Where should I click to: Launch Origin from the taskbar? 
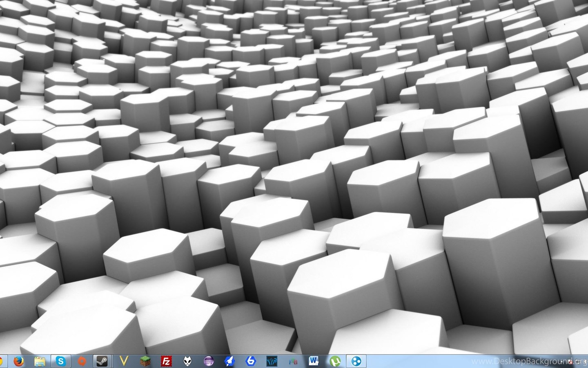tap(82, 361)
